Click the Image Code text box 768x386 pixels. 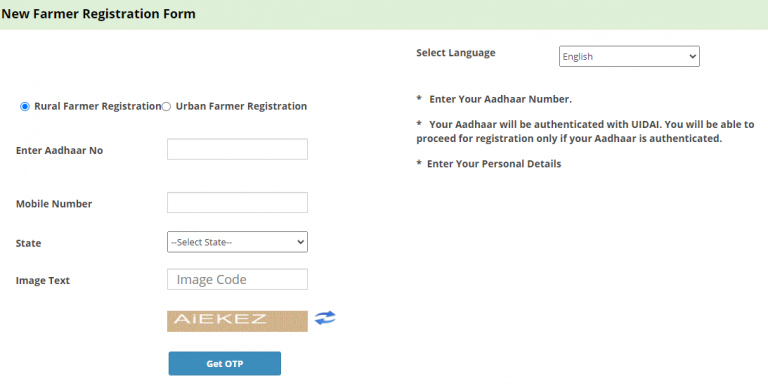pos(237,279)
